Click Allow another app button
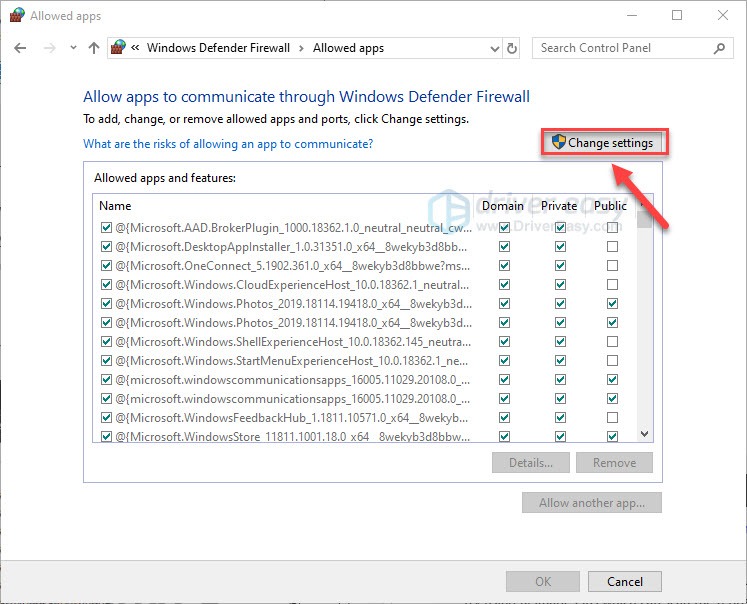 (x=592, y=503)
